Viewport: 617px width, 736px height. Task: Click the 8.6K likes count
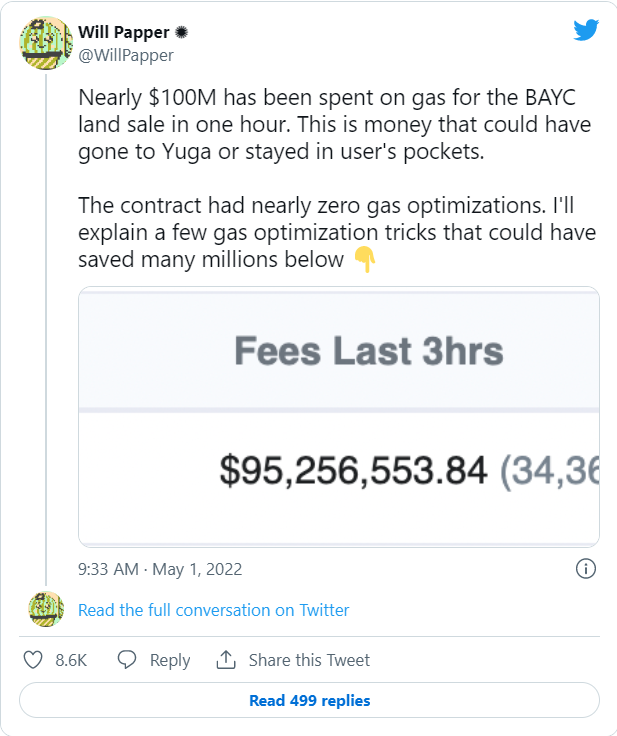pyautogui.click(x=70, y=660)
